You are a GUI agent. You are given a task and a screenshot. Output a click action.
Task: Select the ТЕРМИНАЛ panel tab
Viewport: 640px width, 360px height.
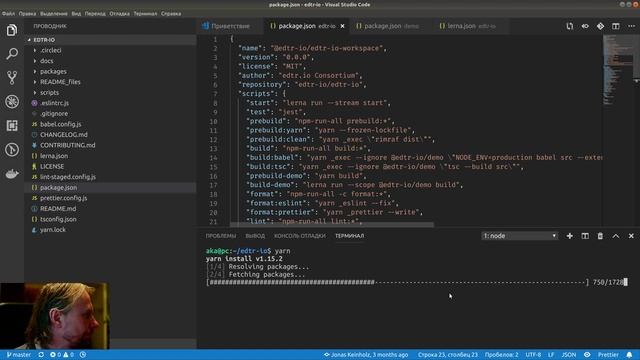click(x=349, y=236)
